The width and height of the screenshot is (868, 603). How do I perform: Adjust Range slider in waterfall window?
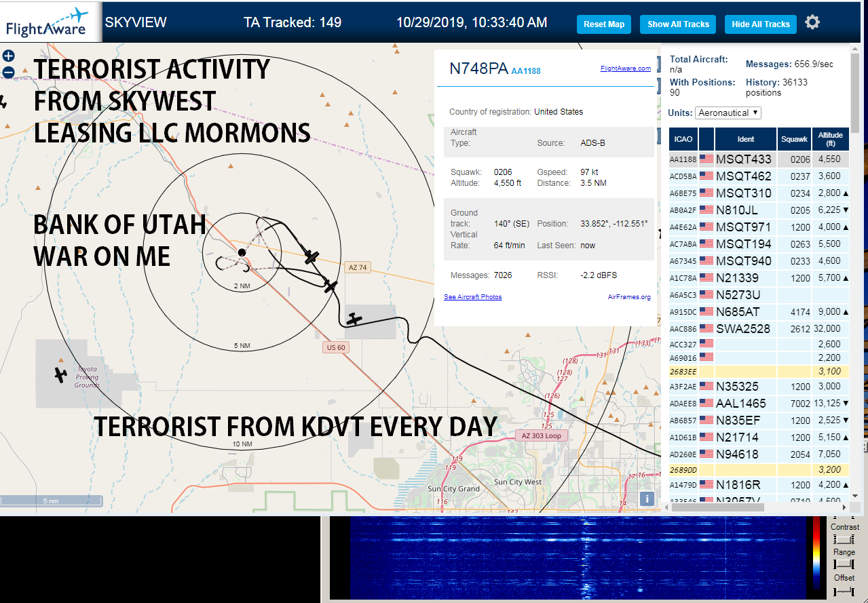[x=844, y=564]
